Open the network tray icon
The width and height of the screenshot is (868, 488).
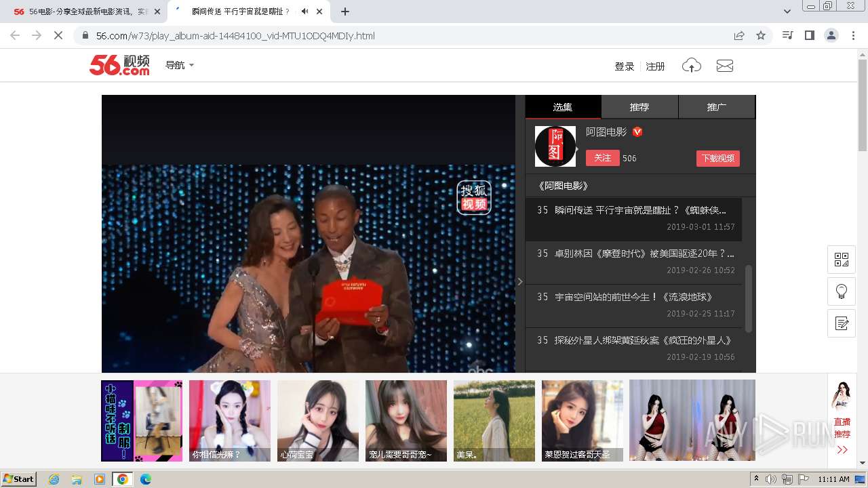(787, 479)
